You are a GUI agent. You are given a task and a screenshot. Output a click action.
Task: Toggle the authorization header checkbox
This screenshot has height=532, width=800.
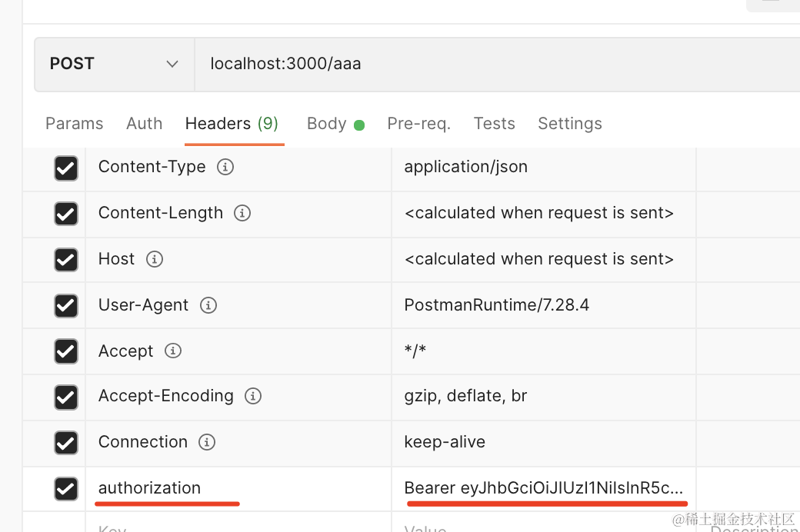click(66, 488)
